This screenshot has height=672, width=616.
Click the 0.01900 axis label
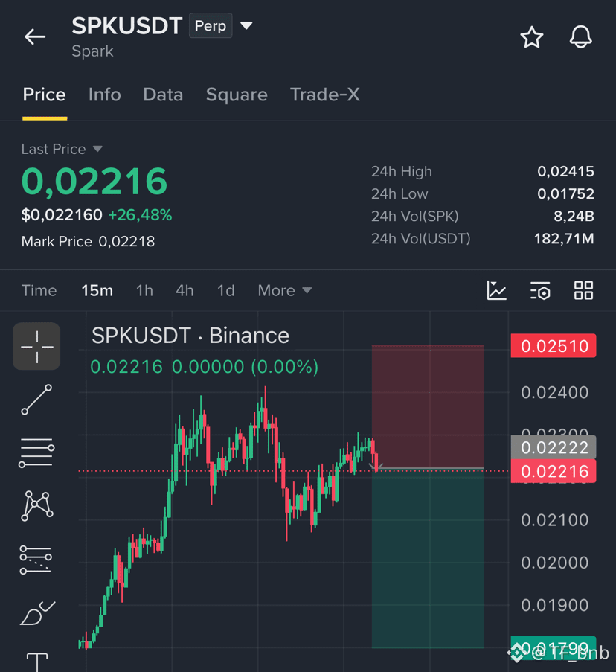coord(554,605)
